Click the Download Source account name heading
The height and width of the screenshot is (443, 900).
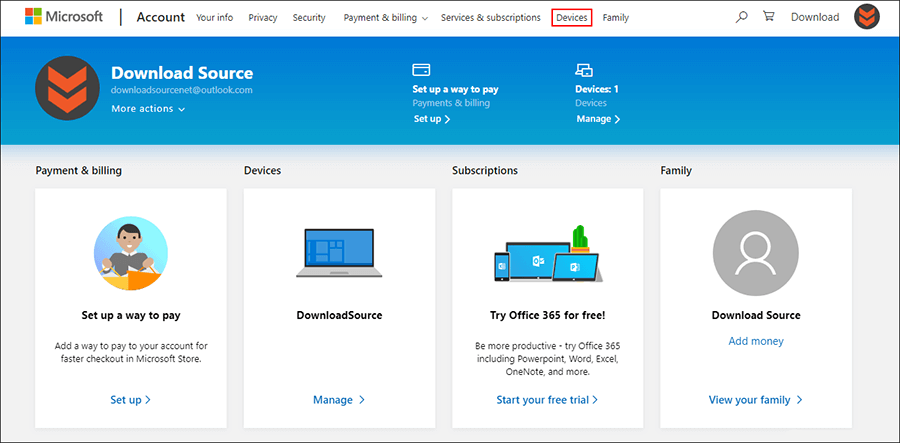pyautogui.click(x=182, y=73)
